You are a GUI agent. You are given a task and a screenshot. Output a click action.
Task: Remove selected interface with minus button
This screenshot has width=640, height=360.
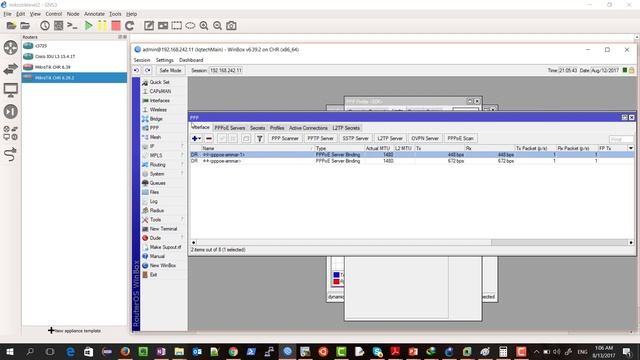(x=209, y=138)
